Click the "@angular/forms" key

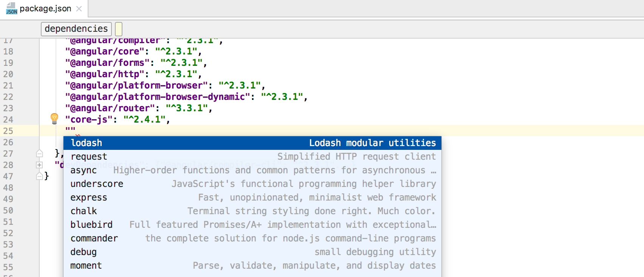pyautogui.click(x=107, y=63)
